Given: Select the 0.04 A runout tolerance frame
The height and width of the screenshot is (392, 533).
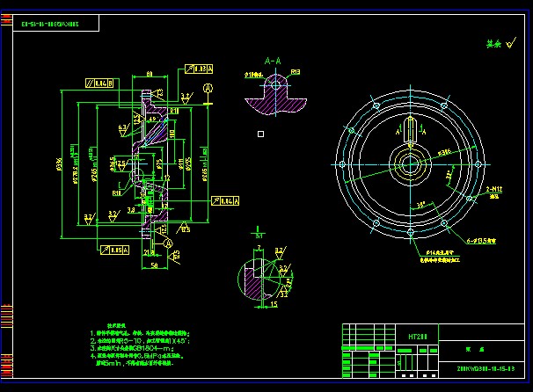Looking at the screenshot, I should [x=225, y=200].
